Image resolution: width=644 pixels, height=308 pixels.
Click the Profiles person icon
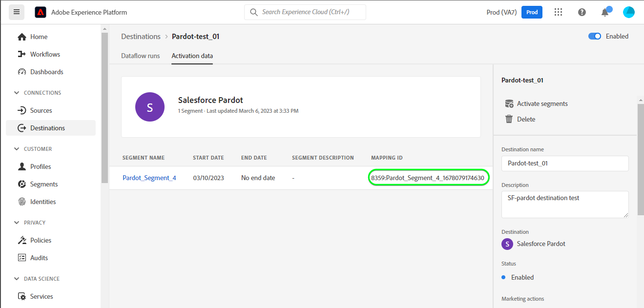[x=22, y=166]
